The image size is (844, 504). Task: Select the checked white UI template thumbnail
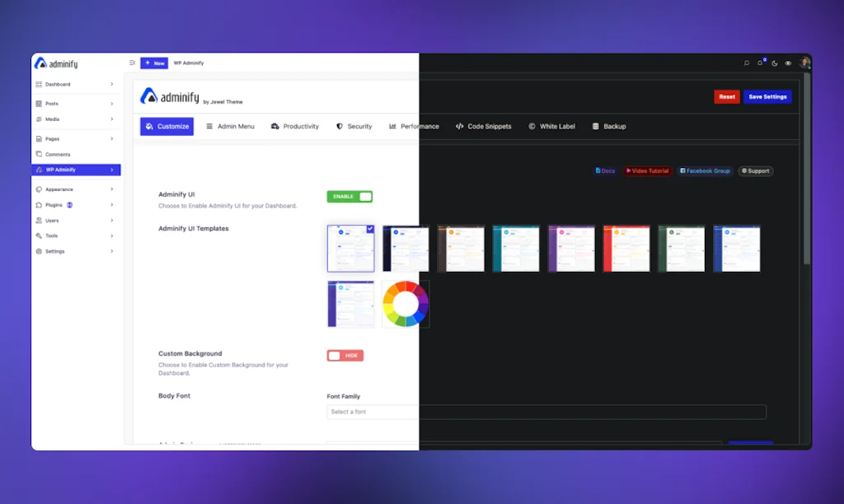(350, 249)
